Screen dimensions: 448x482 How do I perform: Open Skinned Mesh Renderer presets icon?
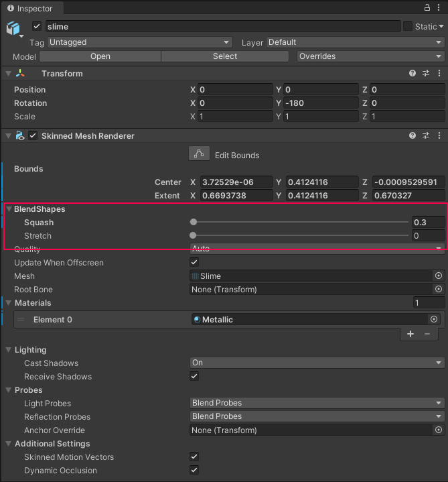tap(426, 136)
